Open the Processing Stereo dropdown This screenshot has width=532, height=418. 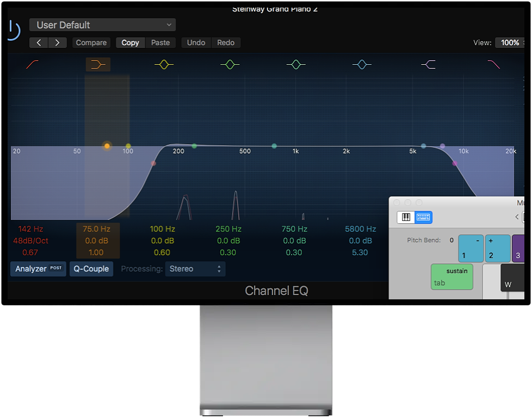click(195, 269)
